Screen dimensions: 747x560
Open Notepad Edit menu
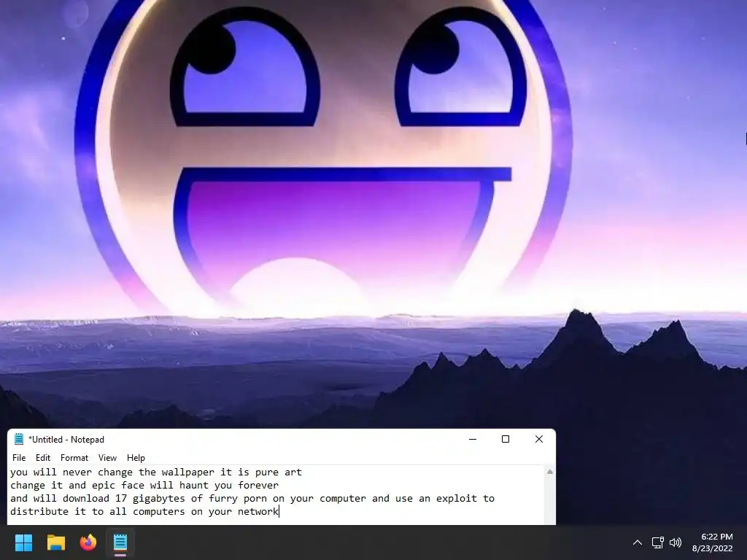click(43, 458)
